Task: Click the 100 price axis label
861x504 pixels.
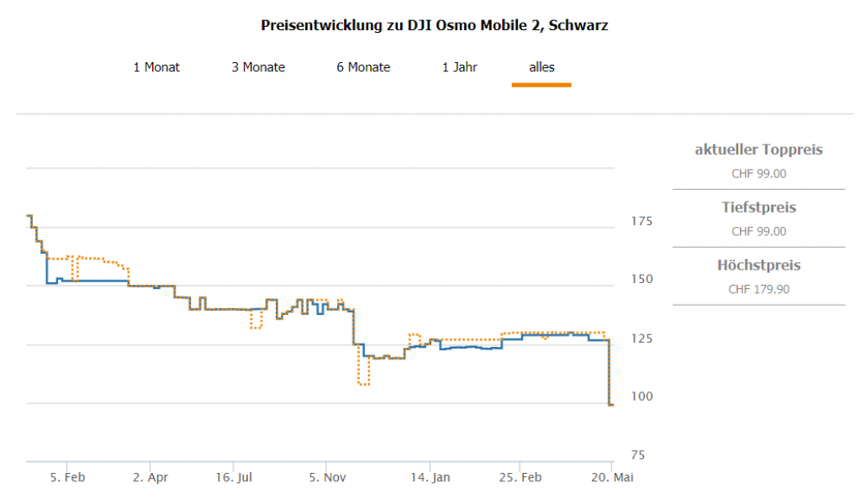Action: tap(641, 396)
